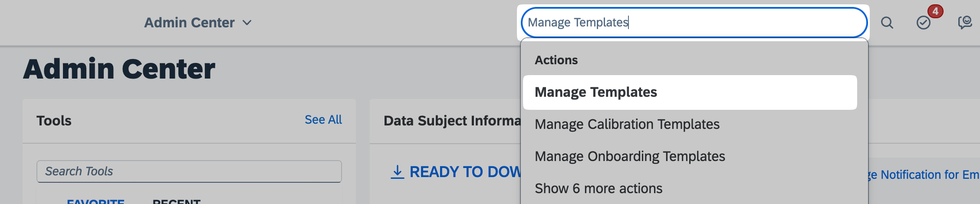Choose Manage Onboarding Templates from the list
980x204 pixels.
point(629,156)
